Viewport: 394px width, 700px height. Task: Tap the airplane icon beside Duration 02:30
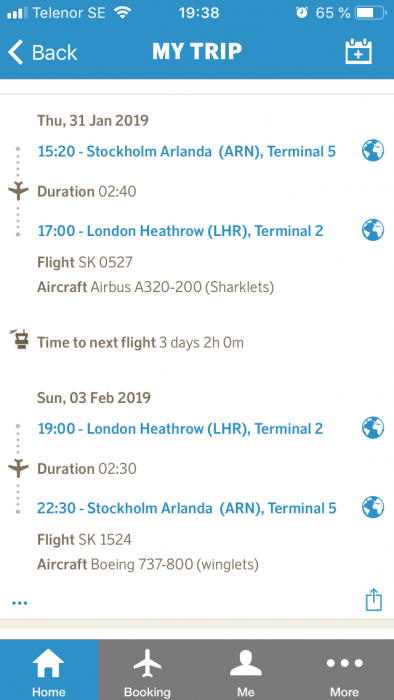click(x=18, y=469)
